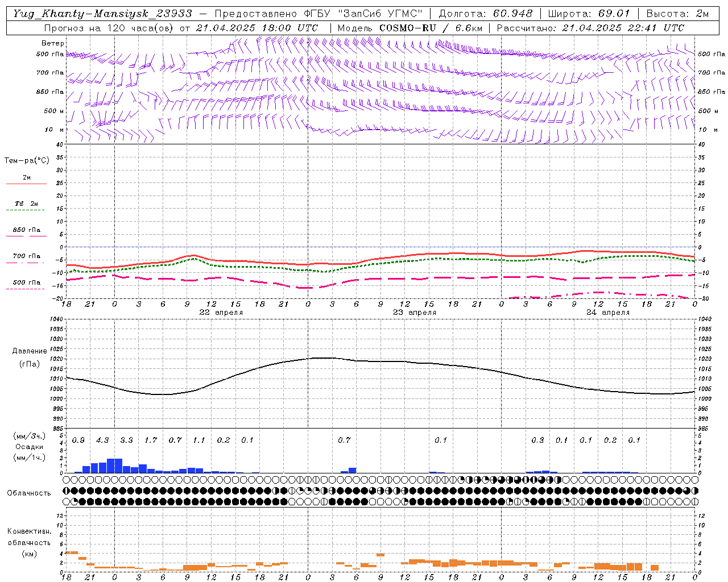Click the precipitation value '3.3'
The image size is (728, 582).
tap(127, 440)
